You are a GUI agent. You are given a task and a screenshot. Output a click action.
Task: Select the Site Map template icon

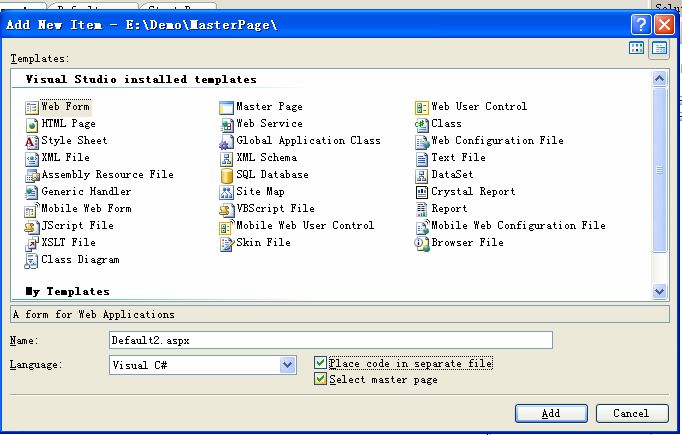(226, 193)
